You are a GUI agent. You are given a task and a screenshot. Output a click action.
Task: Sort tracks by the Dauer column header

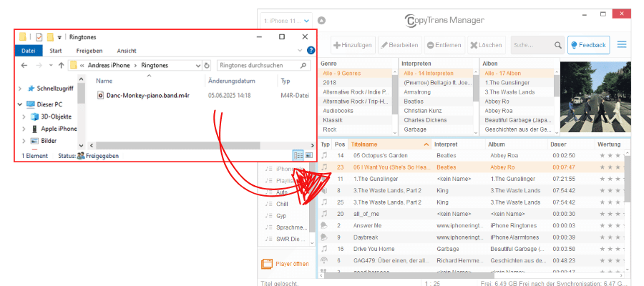(x=570, y=144)
